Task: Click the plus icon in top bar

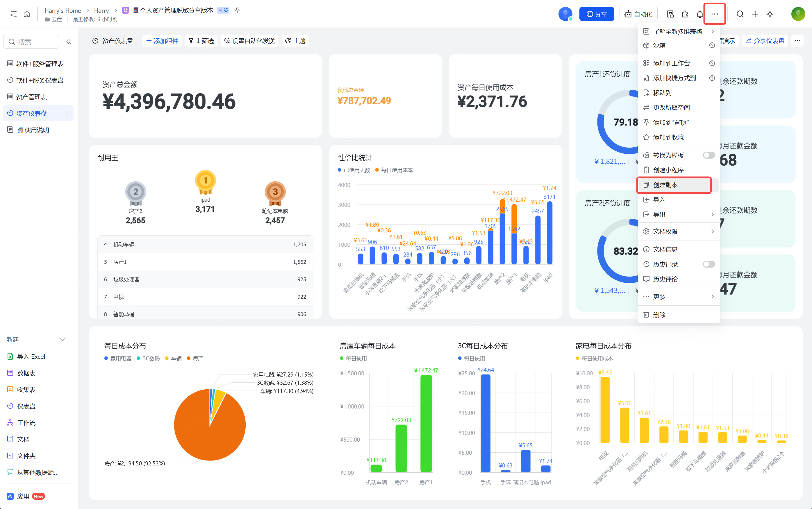Action: coord(755,14)
